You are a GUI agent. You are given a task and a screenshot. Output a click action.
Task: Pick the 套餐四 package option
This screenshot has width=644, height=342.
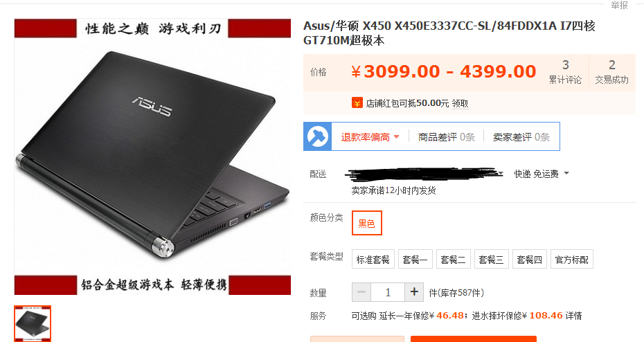530,259
